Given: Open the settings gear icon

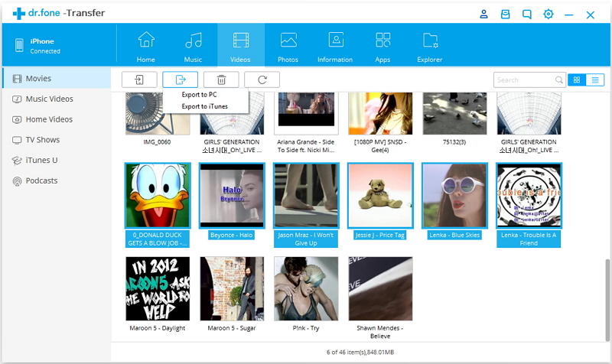Looking at the screenshot, I should click(x=549, y=15).
